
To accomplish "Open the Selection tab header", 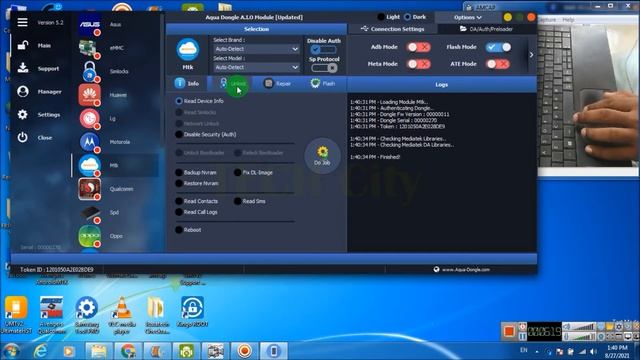I will [x=256, y=29].
